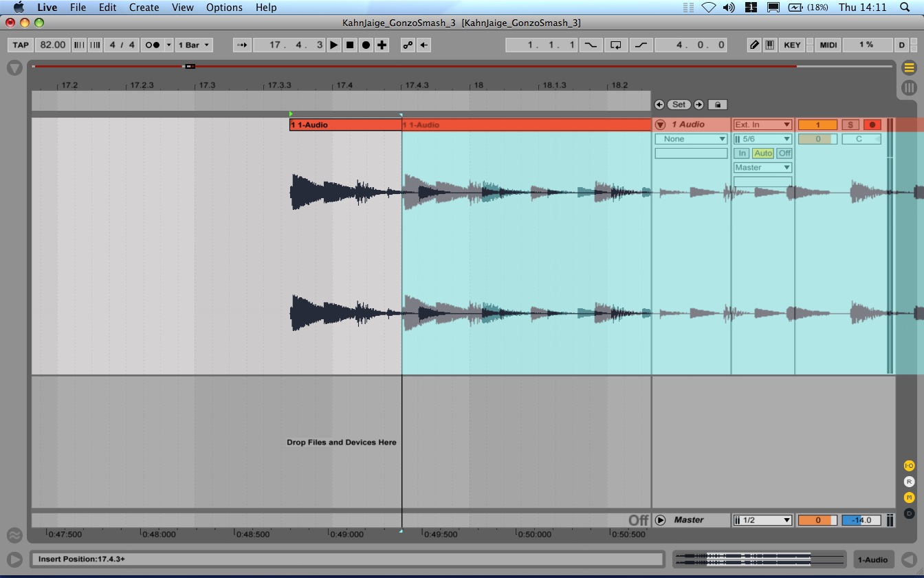Click the Back to Arrangement arrow
The image size is (924, 578).
(424, 45)
